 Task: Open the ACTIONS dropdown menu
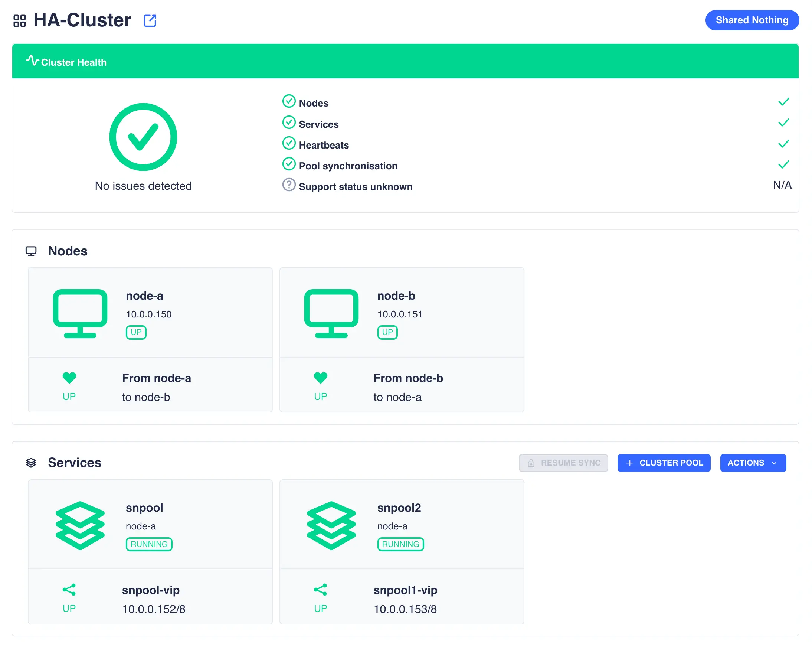[753, 463]
